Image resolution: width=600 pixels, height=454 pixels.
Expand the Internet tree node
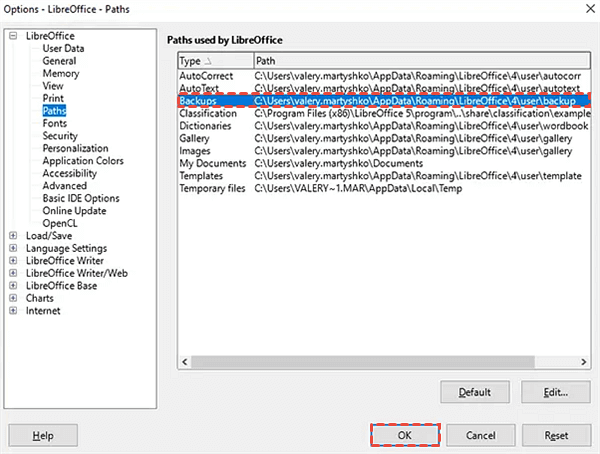click(13, 310)
